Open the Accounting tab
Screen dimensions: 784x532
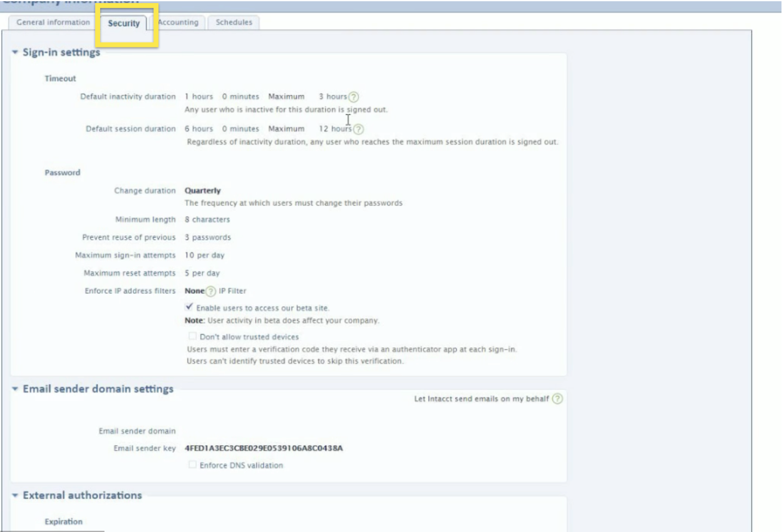(178, 23)
